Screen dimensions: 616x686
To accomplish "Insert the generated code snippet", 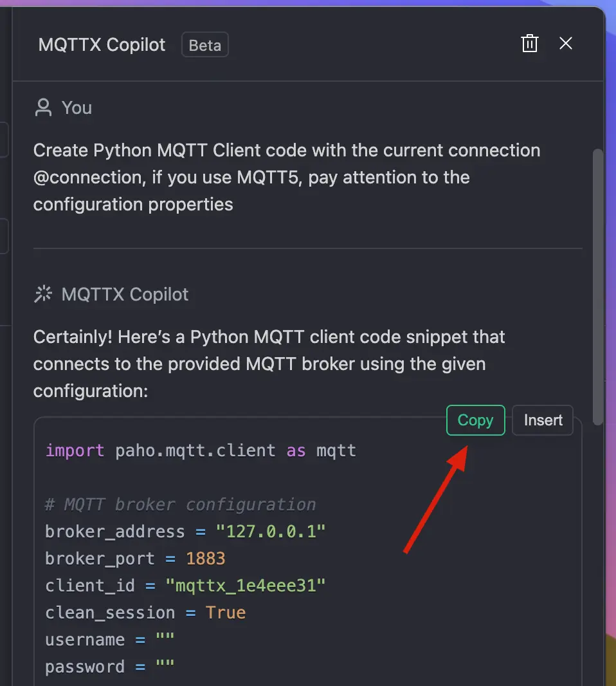I will point(542,420).
